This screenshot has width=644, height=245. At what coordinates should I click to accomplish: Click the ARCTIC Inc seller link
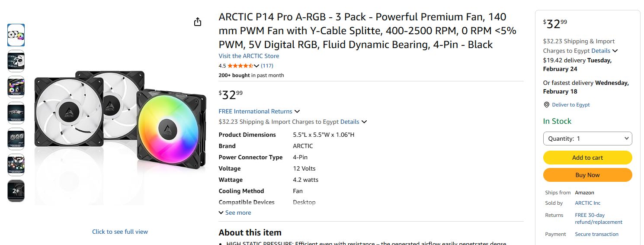click(x=587, y=203)
